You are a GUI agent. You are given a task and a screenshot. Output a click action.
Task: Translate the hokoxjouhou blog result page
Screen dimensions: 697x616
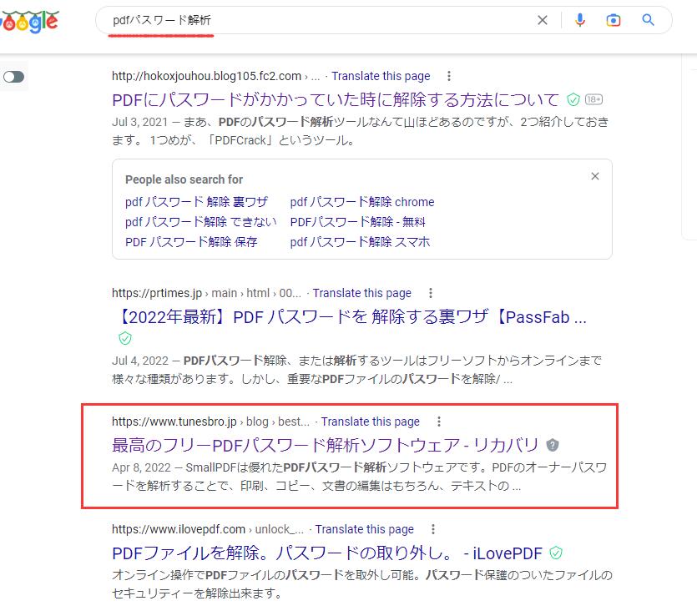pyautogui.click(x=381, y=76)
